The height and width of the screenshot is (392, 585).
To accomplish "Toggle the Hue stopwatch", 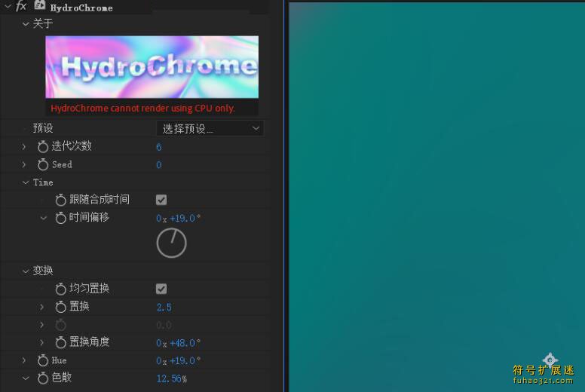I will point(43,360).
